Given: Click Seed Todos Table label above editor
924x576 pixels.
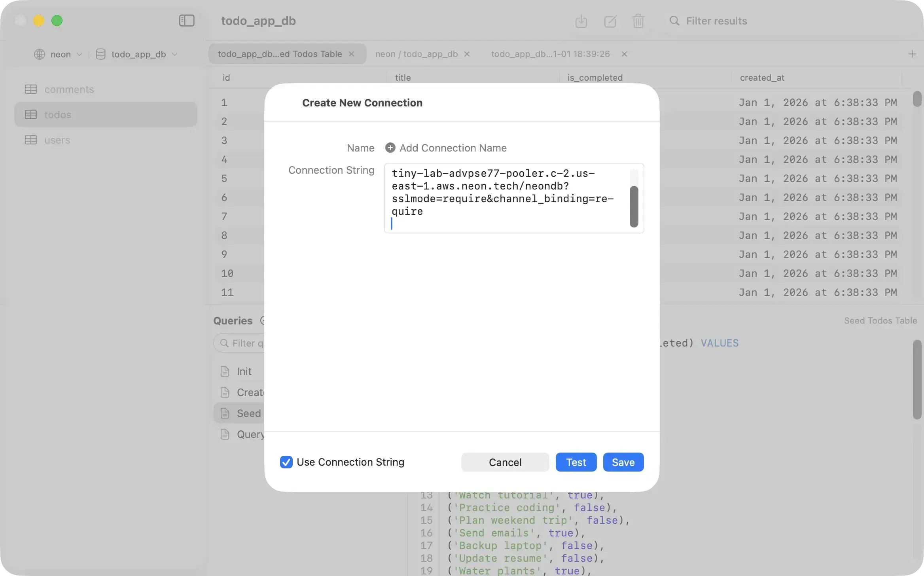Looking at the screenshot, I should coord(880,320).
